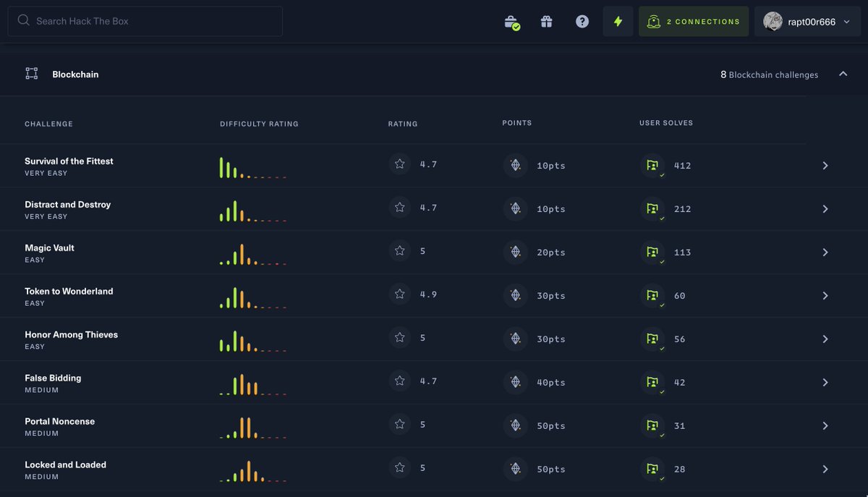Click the points hexagon icon for Magic Vault
This screenshot has height=497, width=868.
(x=515, y=252)
